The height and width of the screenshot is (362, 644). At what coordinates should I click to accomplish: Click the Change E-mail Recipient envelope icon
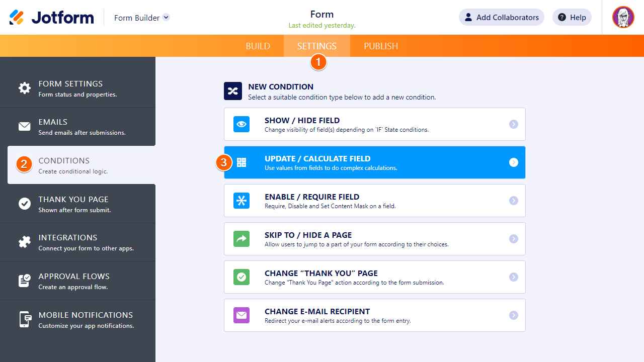[x=242, y=315]
